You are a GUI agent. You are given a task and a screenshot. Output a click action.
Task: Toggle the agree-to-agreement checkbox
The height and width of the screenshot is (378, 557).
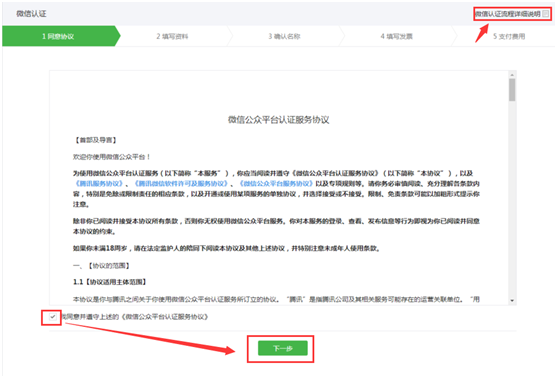(53, 317)
